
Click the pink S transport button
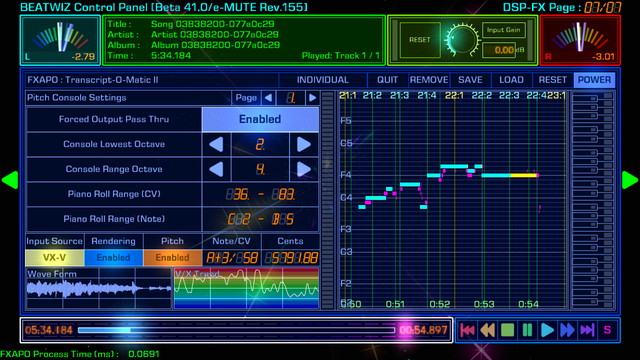tap(607, 330)
